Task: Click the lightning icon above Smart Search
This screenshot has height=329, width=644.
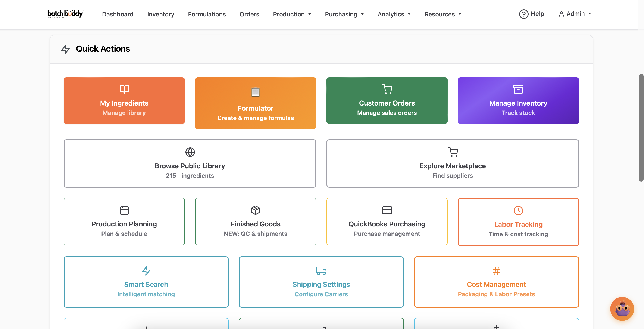Action: pyautogui.click(x=146, y=270)
